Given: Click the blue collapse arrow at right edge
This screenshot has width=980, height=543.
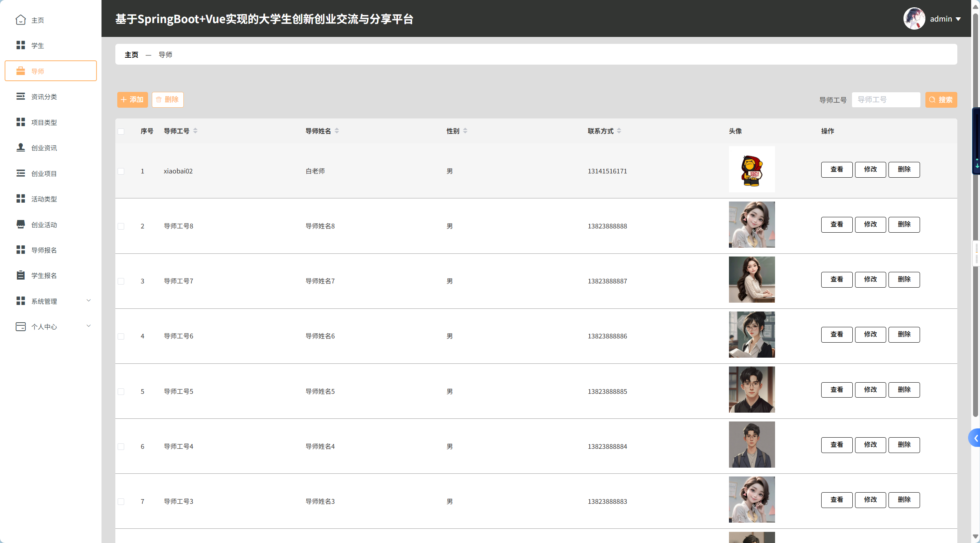Looking at the screenshot, I should [x=975, y=438].
